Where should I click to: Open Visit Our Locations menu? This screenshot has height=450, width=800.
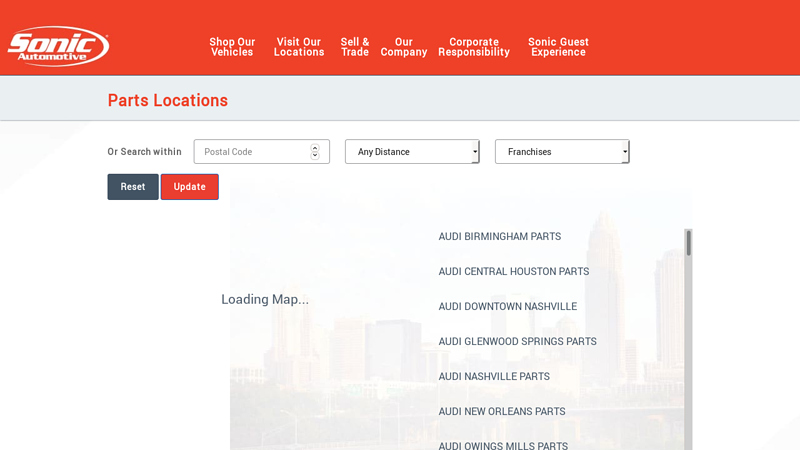299,47
